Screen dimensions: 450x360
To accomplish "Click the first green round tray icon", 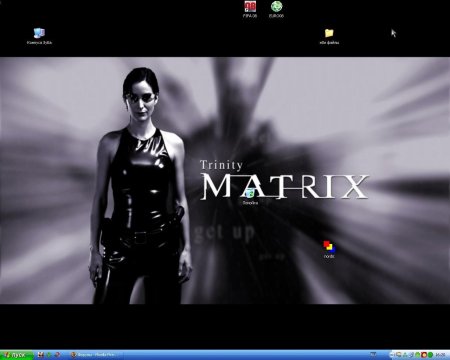I will coord(418,355).
